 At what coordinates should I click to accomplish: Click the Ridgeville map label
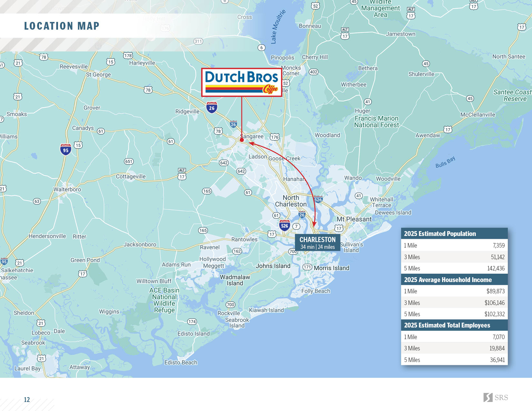pos(187,112)
